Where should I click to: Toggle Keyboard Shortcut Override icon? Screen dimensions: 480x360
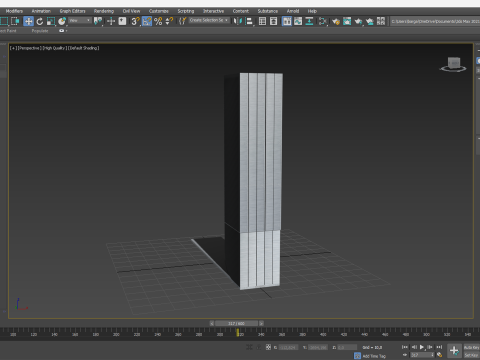122,21
